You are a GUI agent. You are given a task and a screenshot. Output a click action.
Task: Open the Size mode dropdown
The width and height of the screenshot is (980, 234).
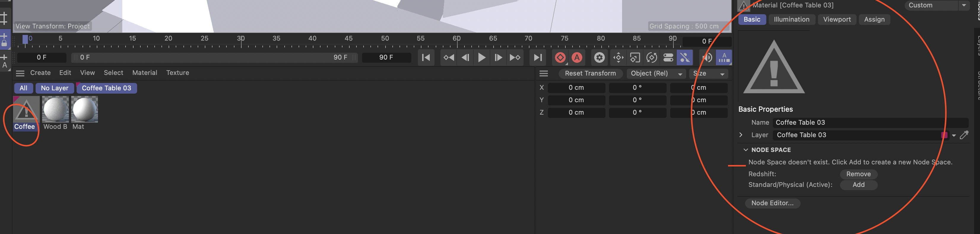coord(708,74)
